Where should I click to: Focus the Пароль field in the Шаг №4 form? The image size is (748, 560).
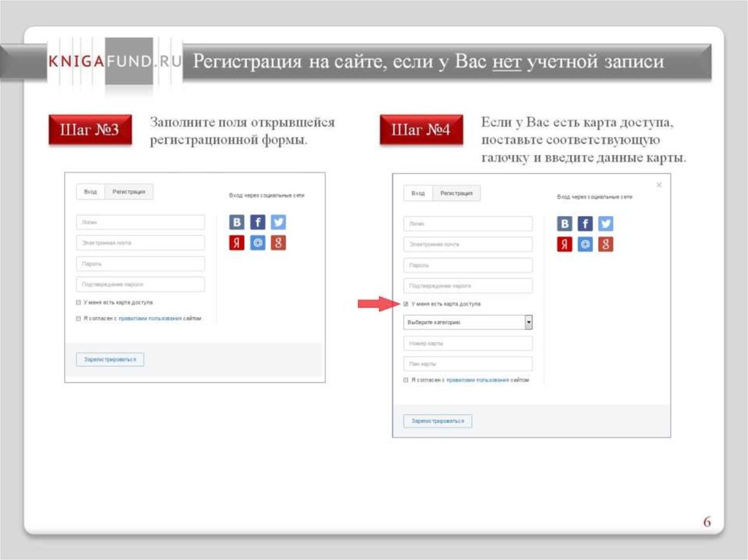click(468, 265)
